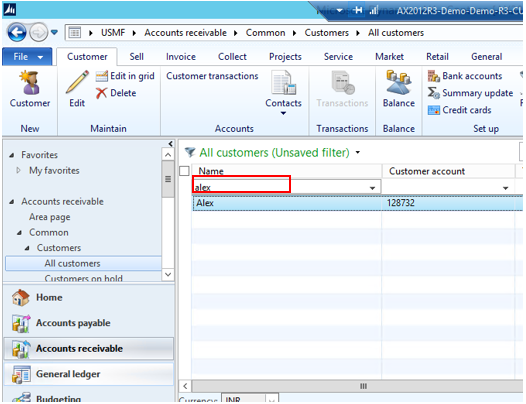Click the New Customer icon
Image resolution: width=526 pixels, height=404 pixels.
[x=30, y=83]
